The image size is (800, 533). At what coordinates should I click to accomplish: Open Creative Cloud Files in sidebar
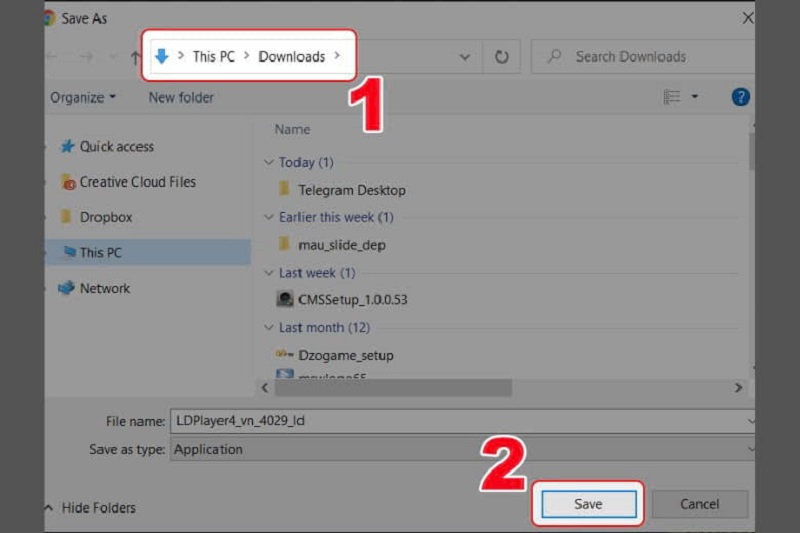click(x=137, y=182)
